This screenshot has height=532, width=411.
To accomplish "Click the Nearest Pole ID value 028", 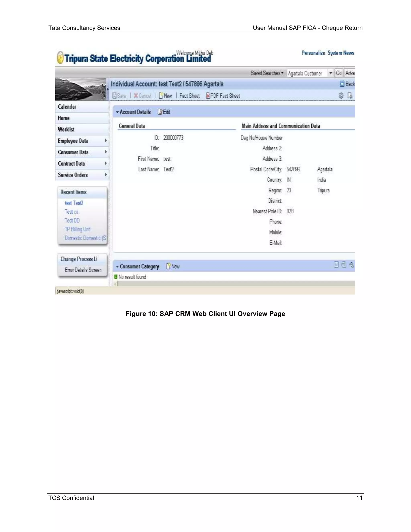I will (290, 211).
